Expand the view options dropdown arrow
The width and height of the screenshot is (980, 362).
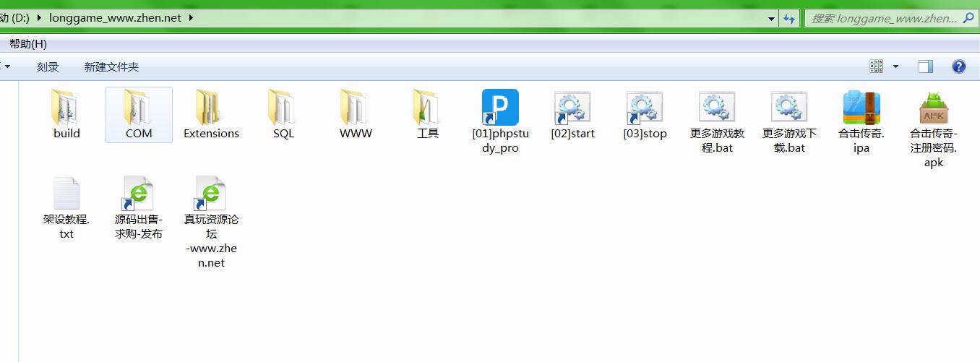895,67
